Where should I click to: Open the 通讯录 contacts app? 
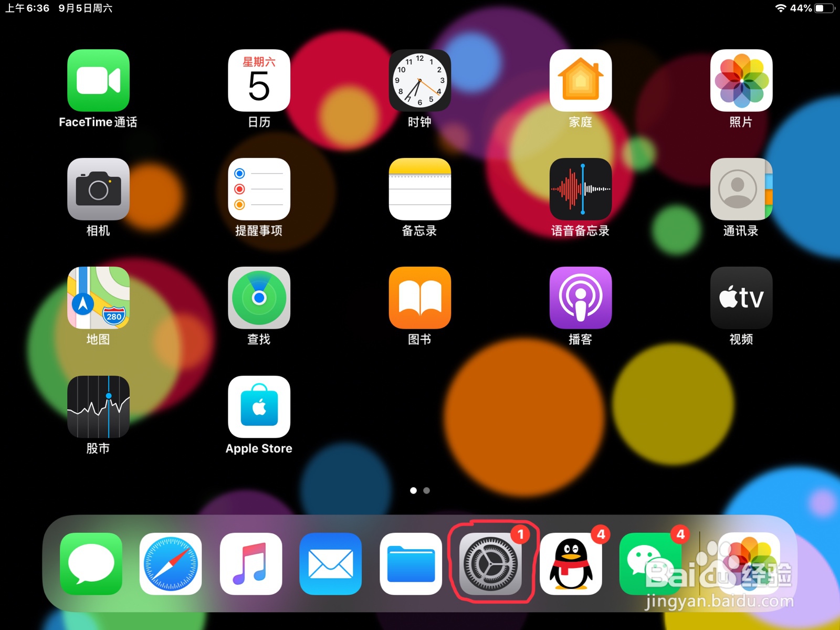[741, 189]
